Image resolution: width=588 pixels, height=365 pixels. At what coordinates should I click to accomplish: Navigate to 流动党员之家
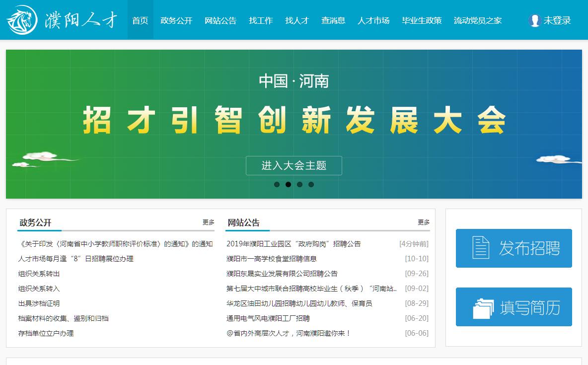coord(477,20)
